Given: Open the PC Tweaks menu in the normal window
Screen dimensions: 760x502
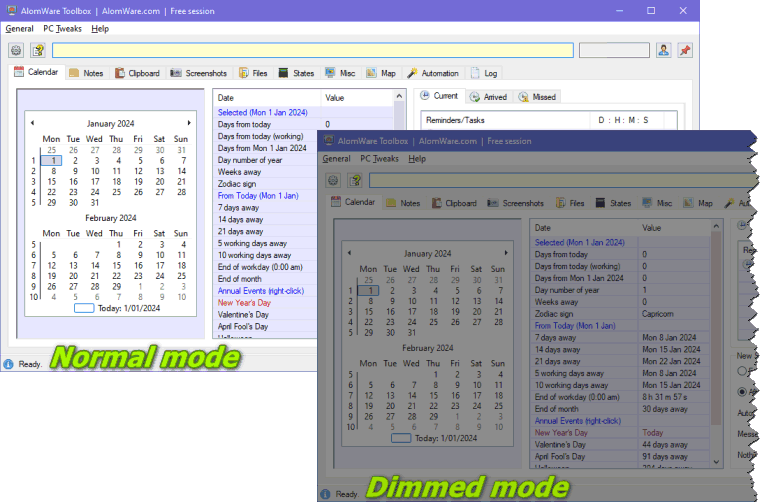Looking at the screenshot, I should pos(62,29).
